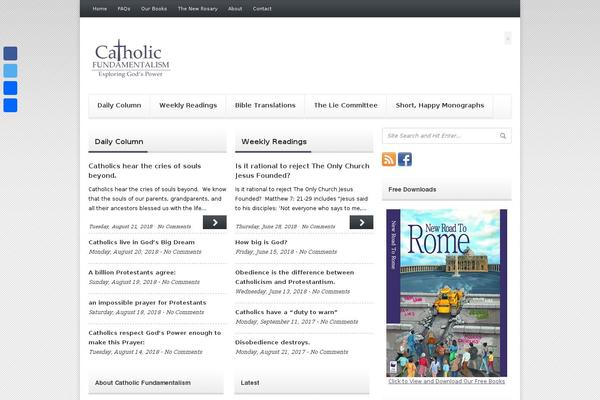Open Our Books menu item
Viewport: 600px width, 400px height.
coord(154,8)
